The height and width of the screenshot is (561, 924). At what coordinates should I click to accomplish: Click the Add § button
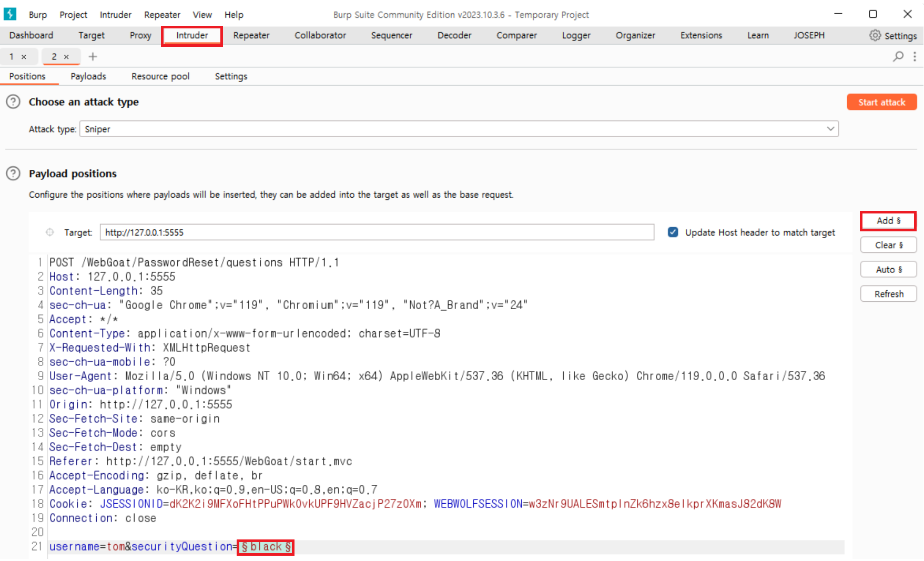[x=888, y=221]
